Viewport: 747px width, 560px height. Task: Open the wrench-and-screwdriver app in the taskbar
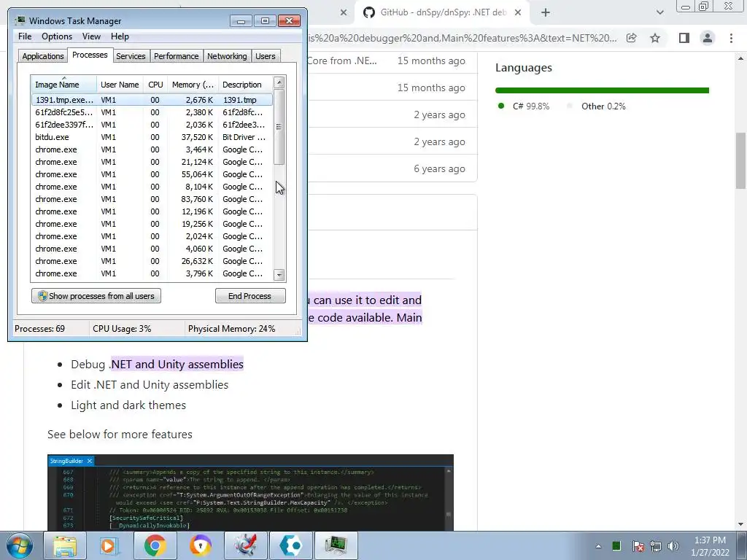245,545
